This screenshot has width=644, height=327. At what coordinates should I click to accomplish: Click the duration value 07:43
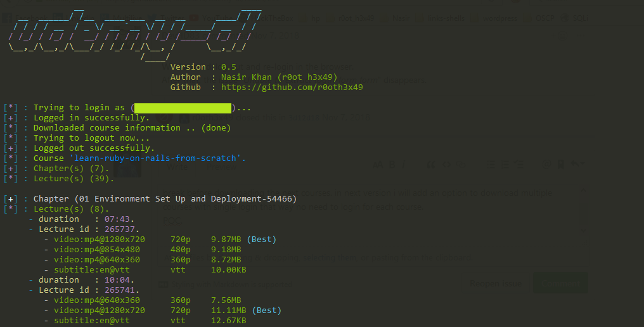117,219
